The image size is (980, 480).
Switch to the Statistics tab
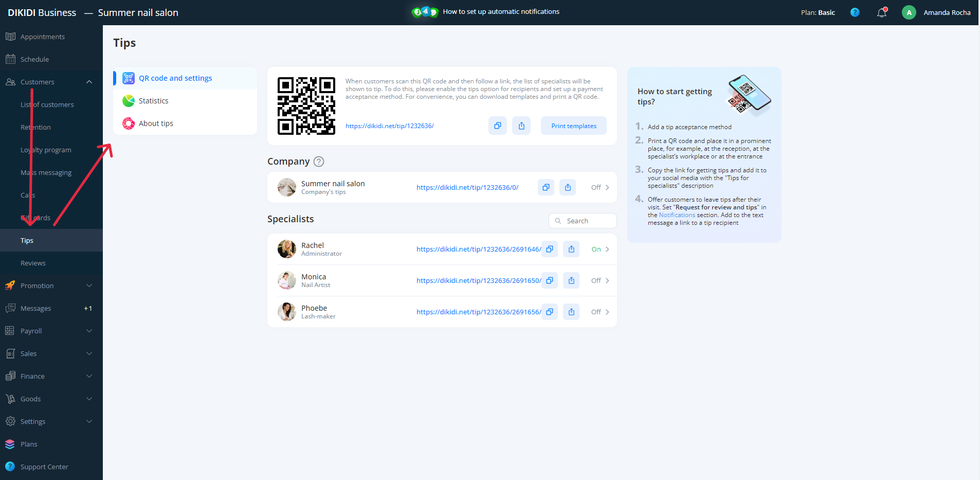[x=185, y=101]
